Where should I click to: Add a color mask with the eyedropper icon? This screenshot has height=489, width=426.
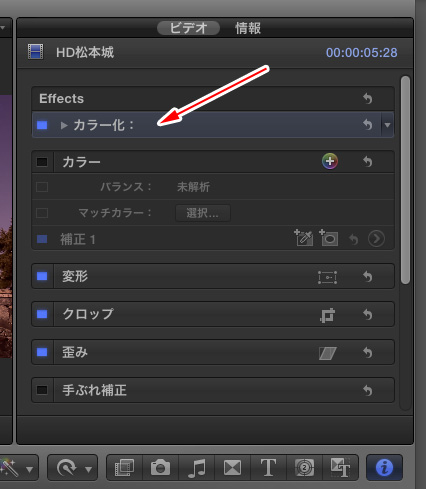pyautogui.click(x=303, y=238)
